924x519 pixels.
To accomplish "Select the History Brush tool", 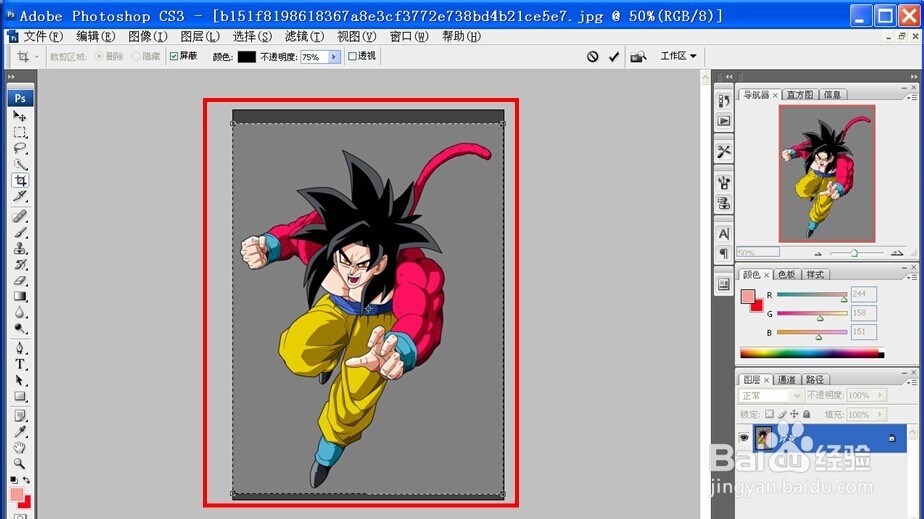I will pos(20,264).
